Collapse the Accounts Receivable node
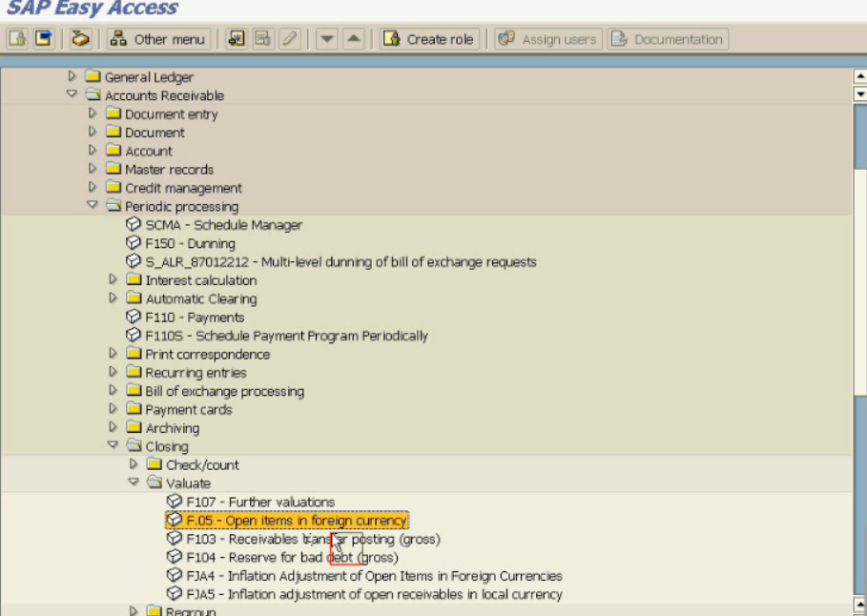The image size is (867, 616). pyautogui.click(x=72, y=94)
